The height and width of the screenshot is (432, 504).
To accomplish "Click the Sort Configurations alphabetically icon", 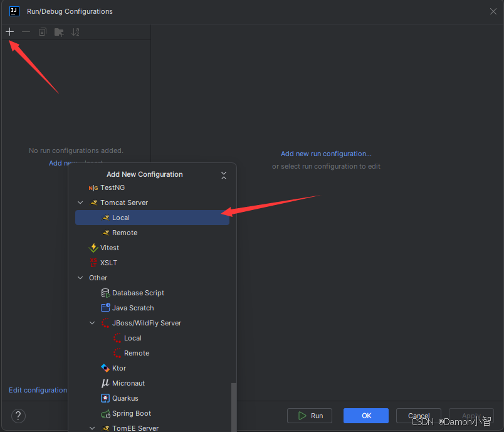I will tap(75, 32).
